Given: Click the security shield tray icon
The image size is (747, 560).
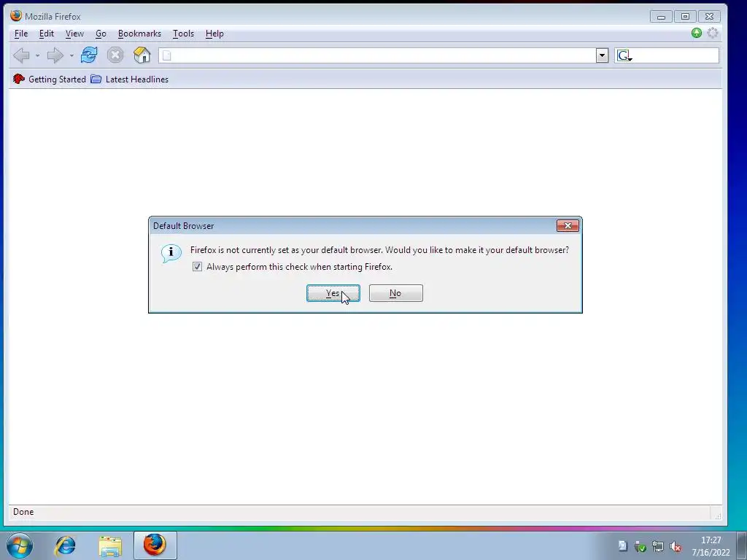Looking at the screenshot, I should point(640,547).
